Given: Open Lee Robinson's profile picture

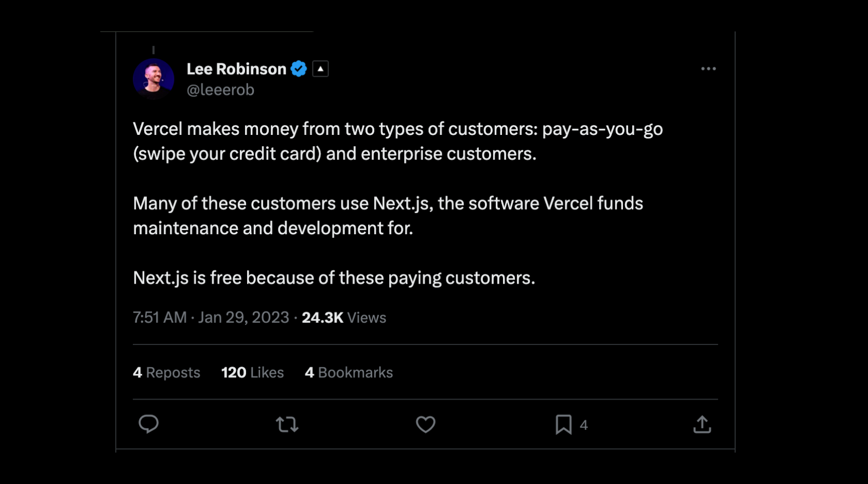Looking at the screenshot, I should coord(153,79).
